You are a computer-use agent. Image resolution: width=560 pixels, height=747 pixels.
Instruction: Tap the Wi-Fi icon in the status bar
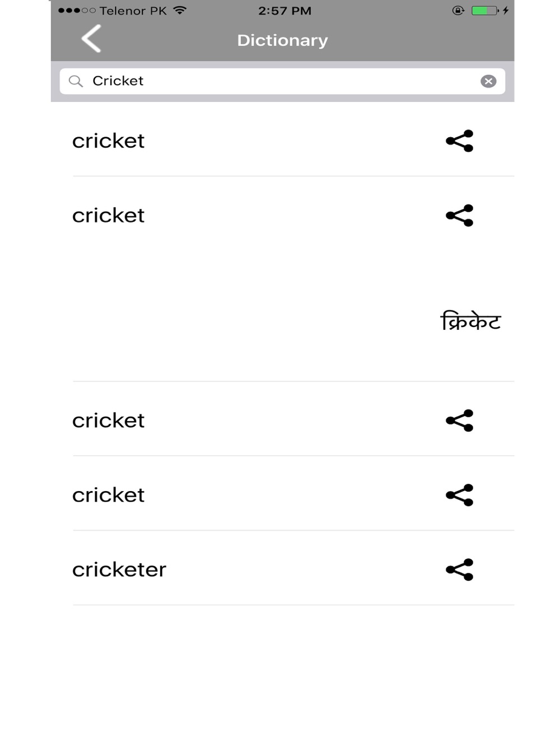click(180, 10)
